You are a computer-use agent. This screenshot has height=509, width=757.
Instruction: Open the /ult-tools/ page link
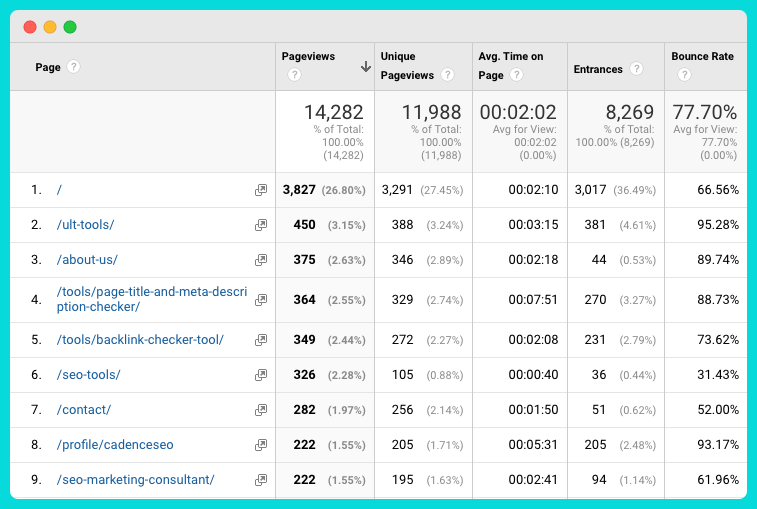(x=85, y=225)
